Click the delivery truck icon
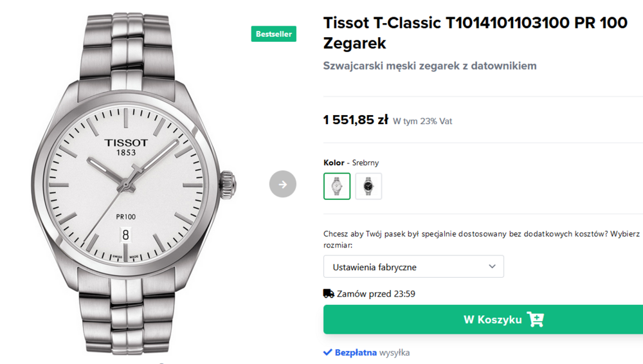 click(329, 294)
